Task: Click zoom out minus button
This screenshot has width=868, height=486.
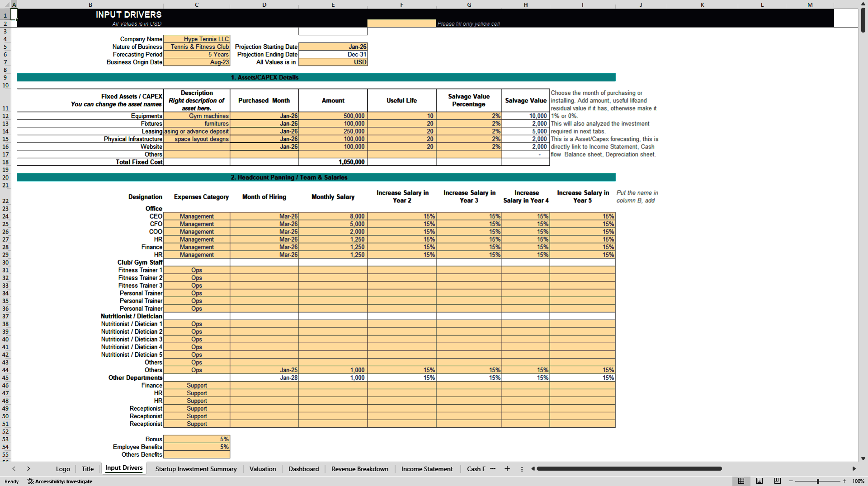Action: pos(791,481)
